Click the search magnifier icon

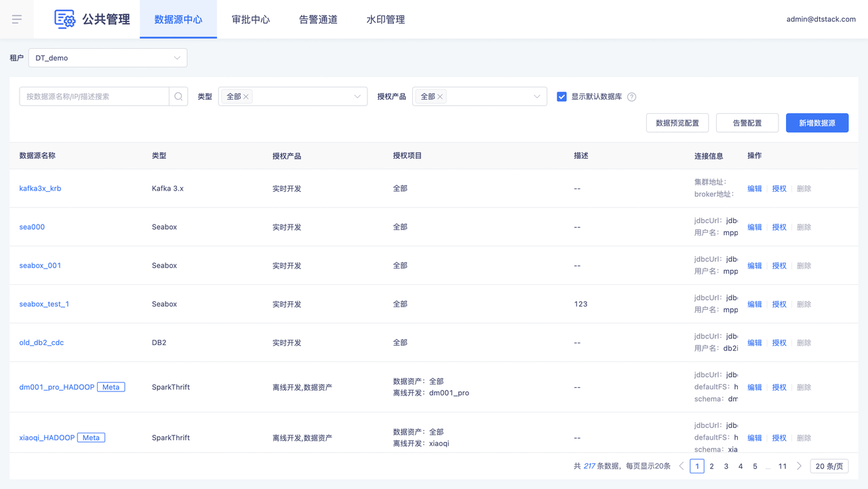pyautogui.click(x=178, y=96)
